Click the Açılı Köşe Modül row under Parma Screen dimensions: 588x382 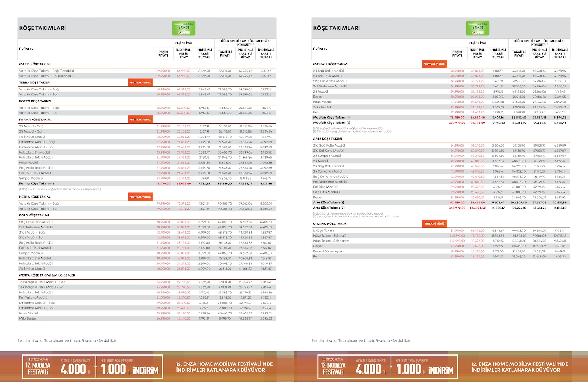(x=147, y=137)
